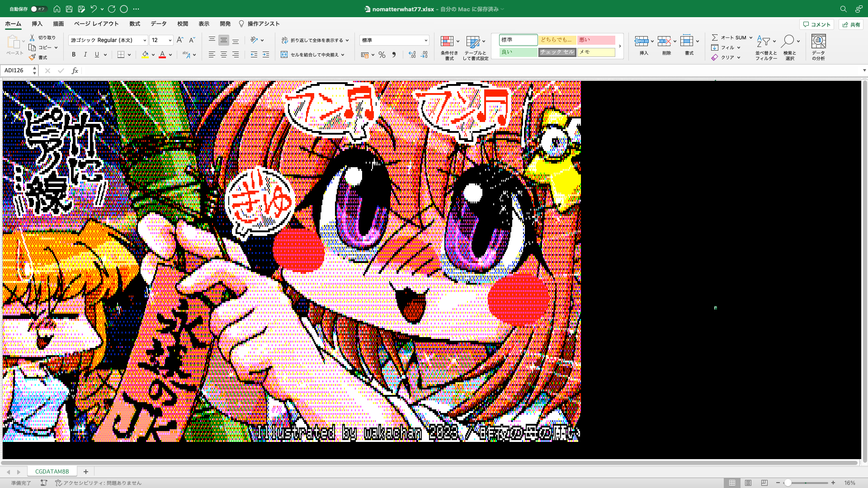The width and height of the screenshot is (868, 488).
Task: Align text right
Action: click(x=236, y=55)
